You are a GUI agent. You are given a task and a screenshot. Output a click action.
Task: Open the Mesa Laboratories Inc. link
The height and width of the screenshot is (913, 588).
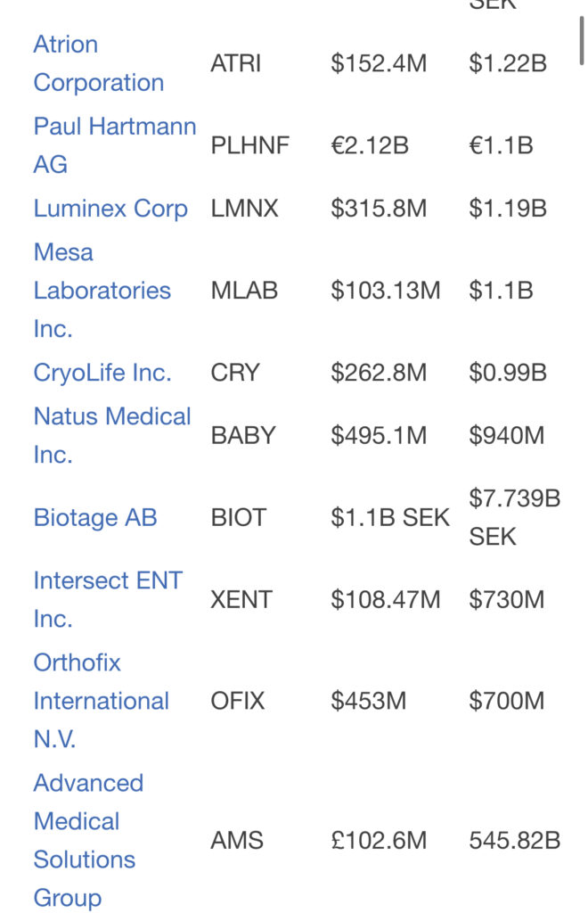[x=102, y=291]
